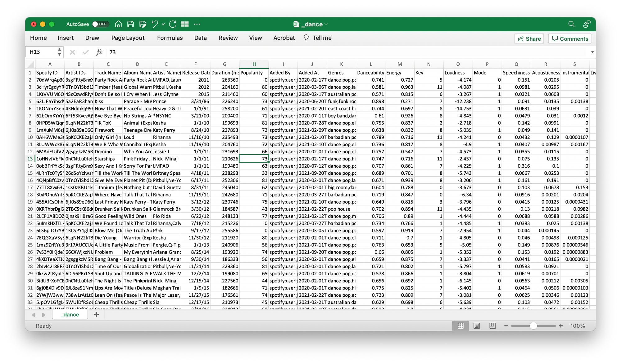This screenshot has width=621, height=364.
Task: Add a new sheet with the plus button
Action: point(96,314)
